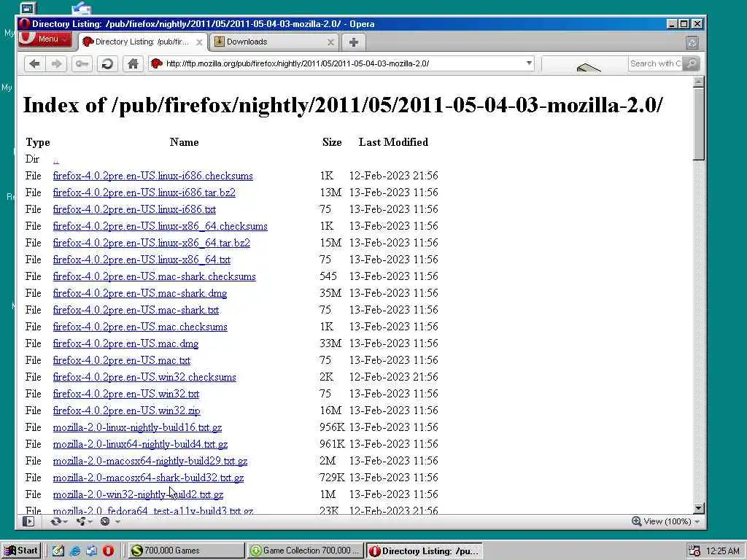Click the vertical scrollbar down arrow
The image size is (747, 560).
(698, 508)
